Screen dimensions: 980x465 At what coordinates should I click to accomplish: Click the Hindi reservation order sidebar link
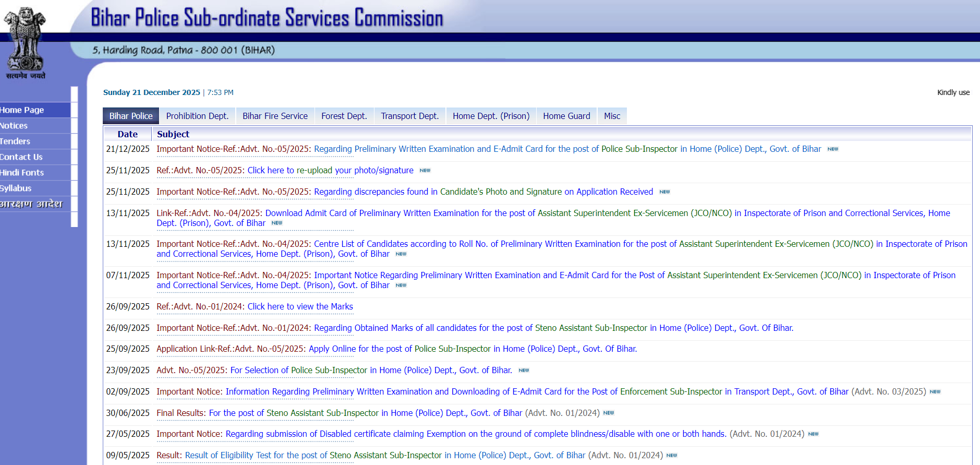point(31,204)
